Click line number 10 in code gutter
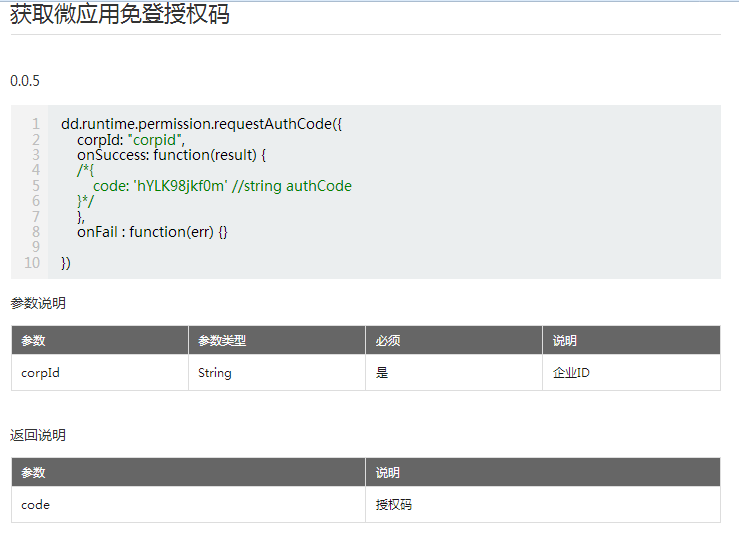The width and height of the screenshot is (739, 552). [x=32, y=263]
